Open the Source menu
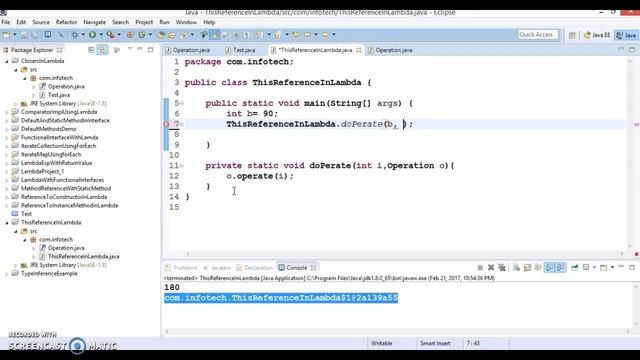 coord(41,22)
